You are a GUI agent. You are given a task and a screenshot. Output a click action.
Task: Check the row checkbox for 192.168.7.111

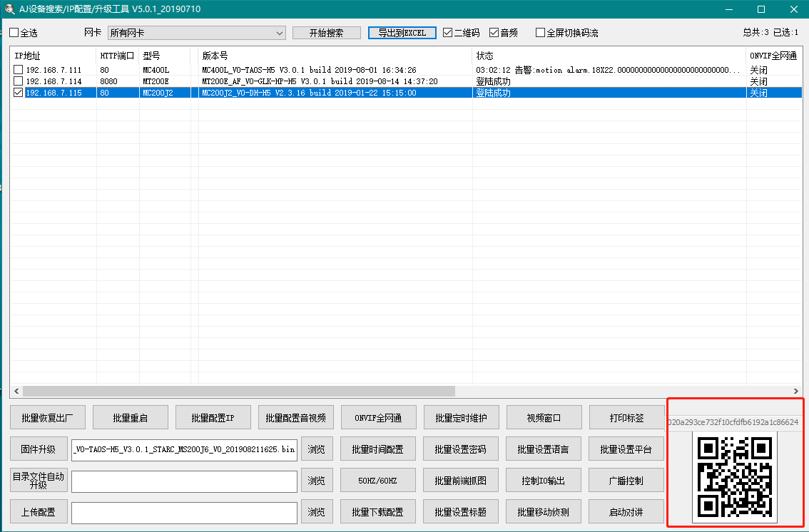click(18, 70)
